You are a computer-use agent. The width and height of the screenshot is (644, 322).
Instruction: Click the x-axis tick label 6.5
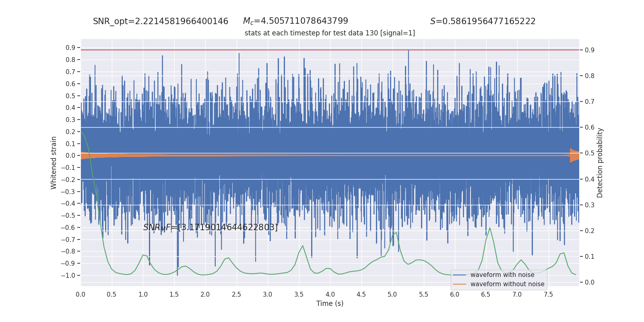(486, 295)
